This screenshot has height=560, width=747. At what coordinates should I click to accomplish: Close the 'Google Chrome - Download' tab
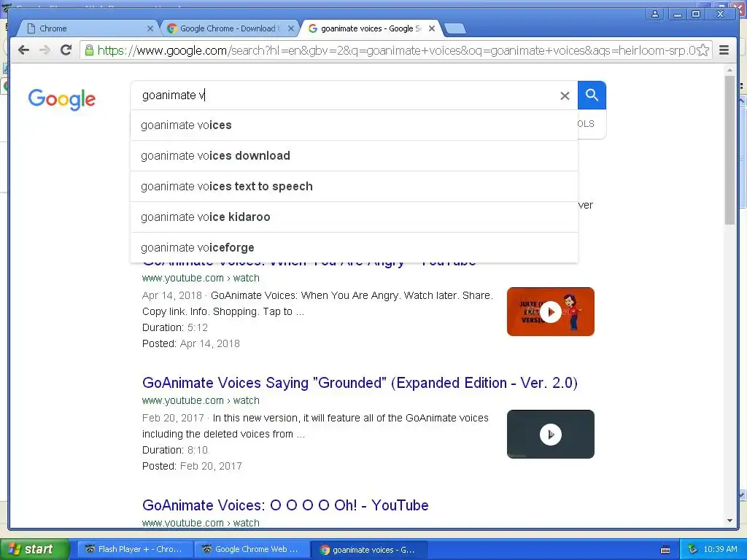[291, 28]
